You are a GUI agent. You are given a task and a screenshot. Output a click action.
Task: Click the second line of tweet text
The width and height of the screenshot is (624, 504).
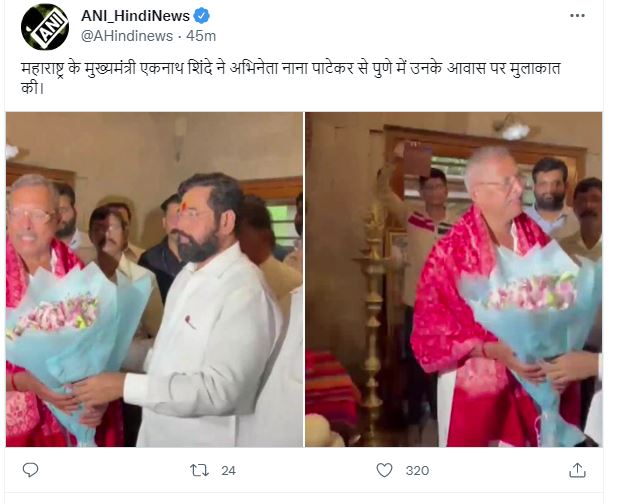click(32, 88)
